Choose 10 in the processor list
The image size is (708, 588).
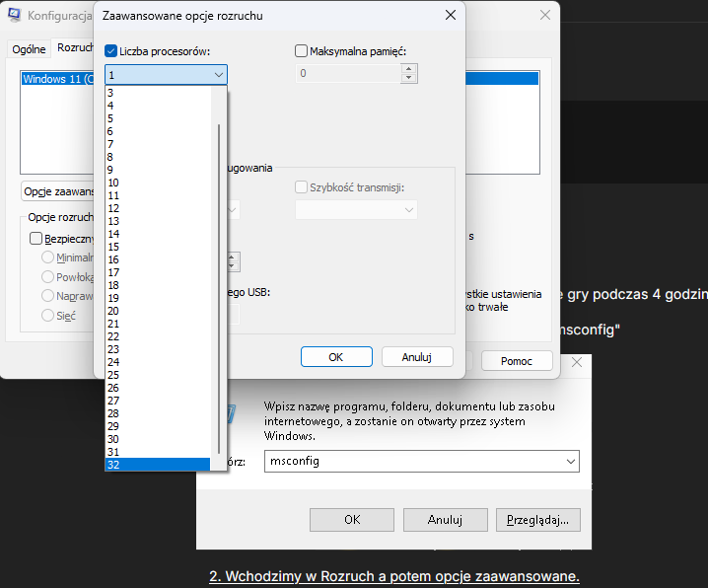[158, 183]
